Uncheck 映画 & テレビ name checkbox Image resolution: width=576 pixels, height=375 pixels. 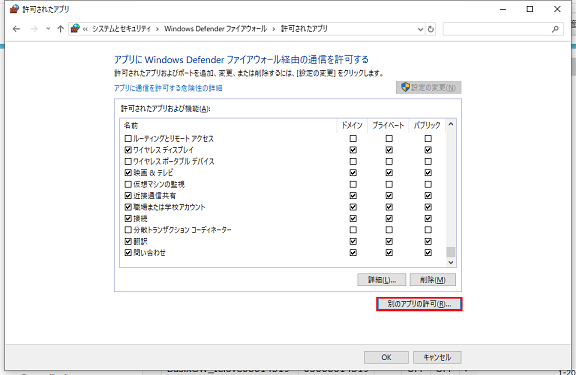click(128, 173)
